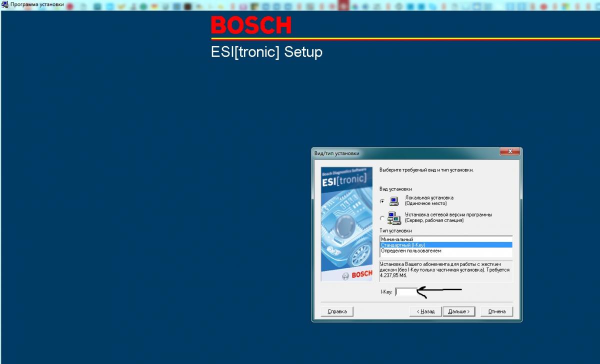Click the networked computers icon
The image size is (600, 364).
[394, 217]
